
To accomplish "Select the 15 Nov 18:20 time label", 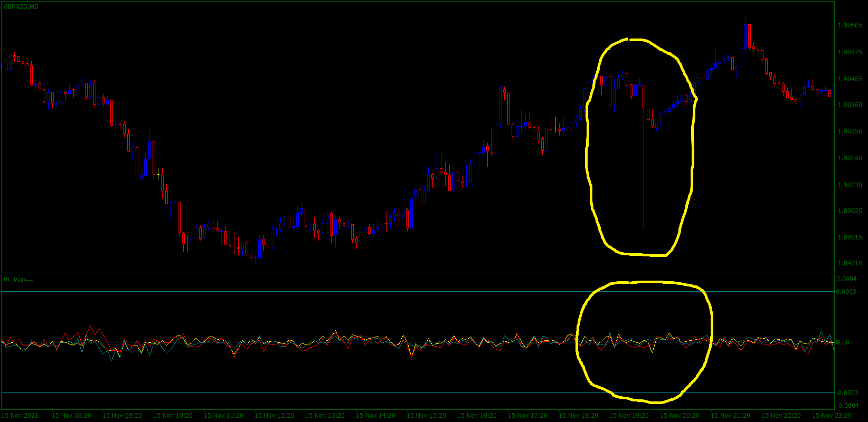I will (578, 416).
